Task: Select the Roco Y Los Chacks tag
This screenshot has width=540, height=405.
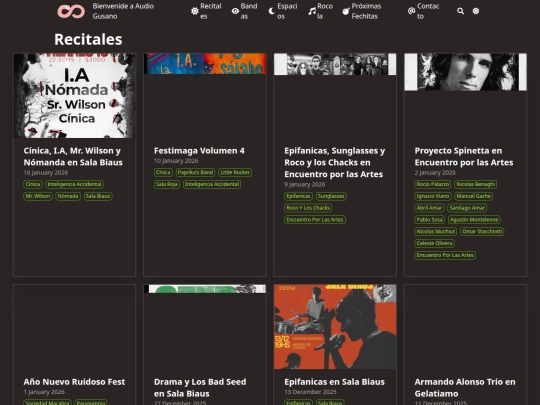Action: coord(308,208)
